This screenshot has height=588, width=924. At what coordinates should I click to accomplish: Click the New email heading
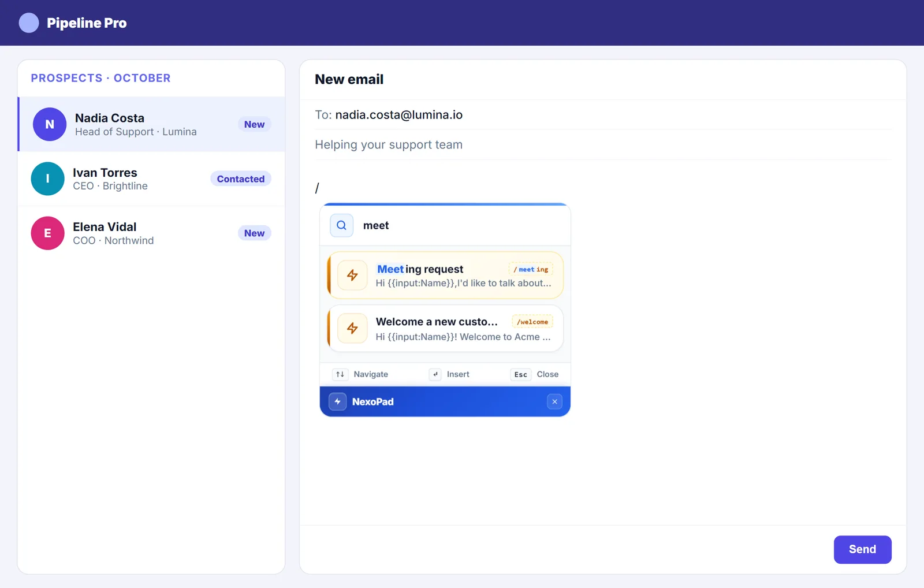pos(349,80)
